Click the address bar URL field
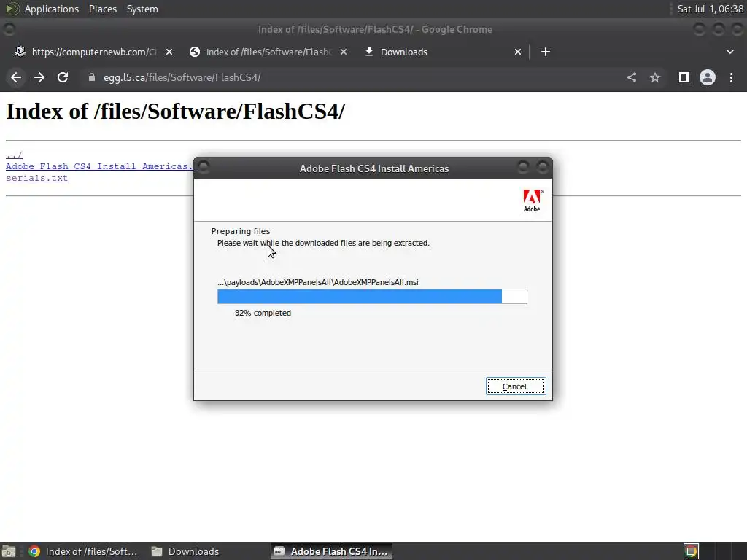747x560 pixels. (352, 77)
